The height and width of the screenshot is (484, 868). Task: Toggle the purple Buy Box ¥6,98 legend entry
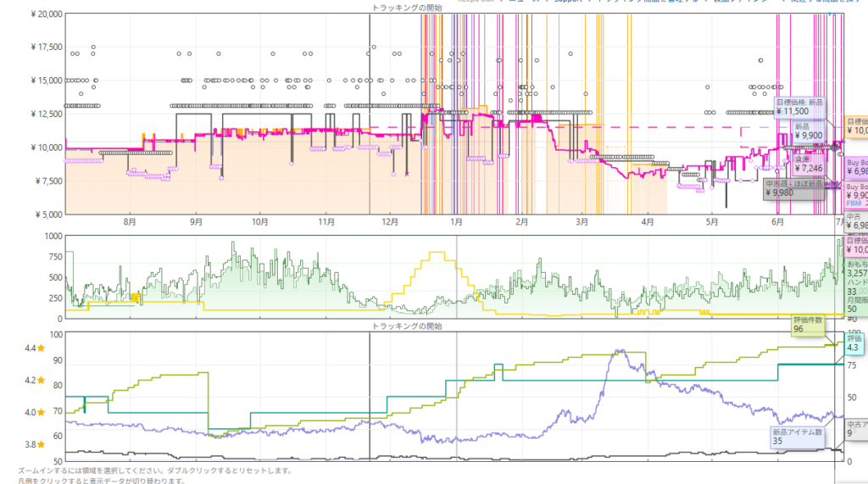tap(856, 167)
